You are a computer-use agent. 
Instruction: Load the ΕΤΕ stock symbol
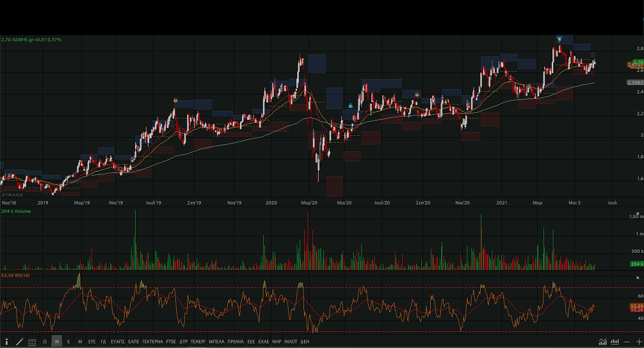[x=92, y=342]
